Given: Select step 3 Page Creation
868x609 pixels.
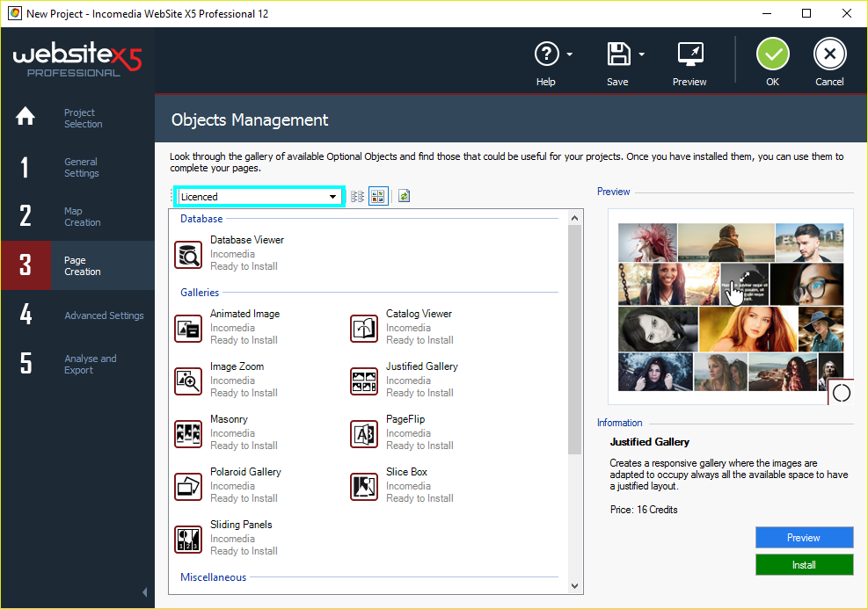Looking at the screenshot, I should (x=77, y=265).
